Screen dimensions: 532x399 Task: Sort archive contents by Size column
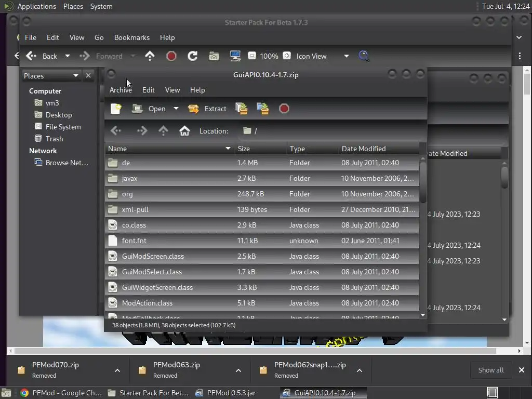click(x=260, y=149)
